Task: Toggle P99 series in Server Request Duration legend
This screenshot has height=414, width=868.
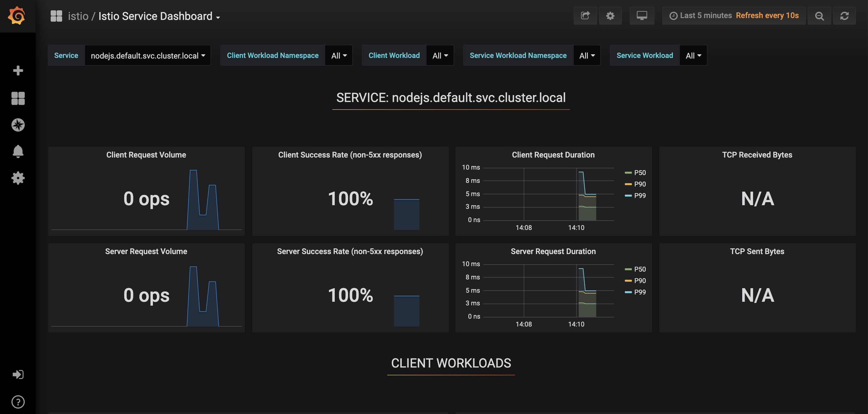Action: click(x=640, y=292)
